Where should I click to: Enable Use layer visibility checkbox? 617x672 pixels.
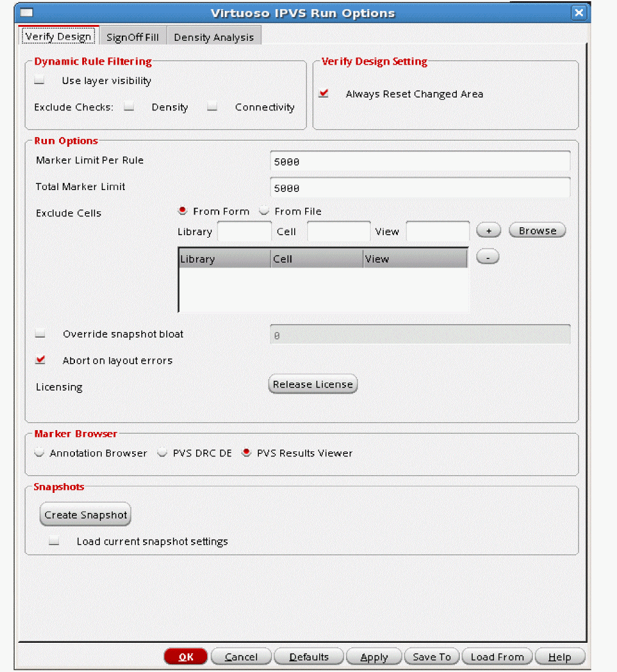pos(39,80)
